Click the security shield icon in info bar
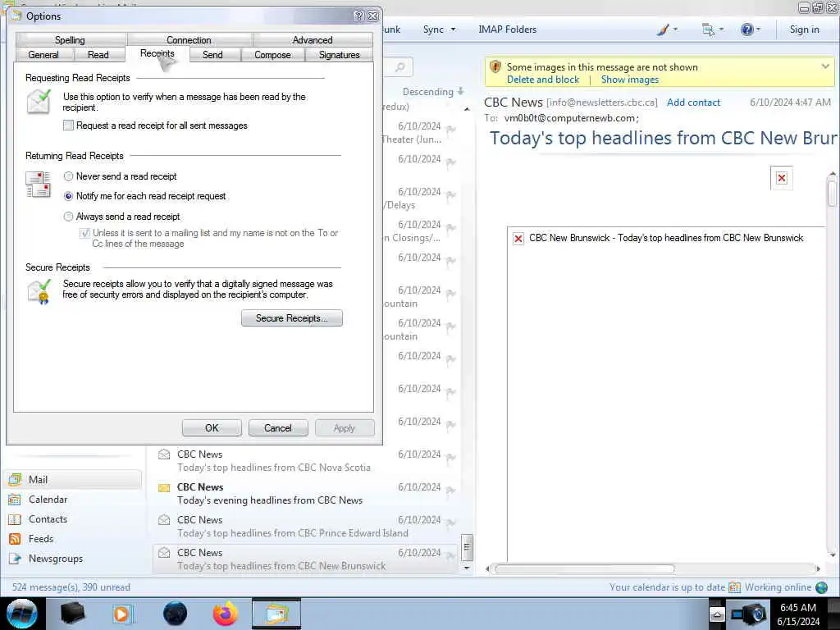The image size is (840, 630). tap(495, 67)
